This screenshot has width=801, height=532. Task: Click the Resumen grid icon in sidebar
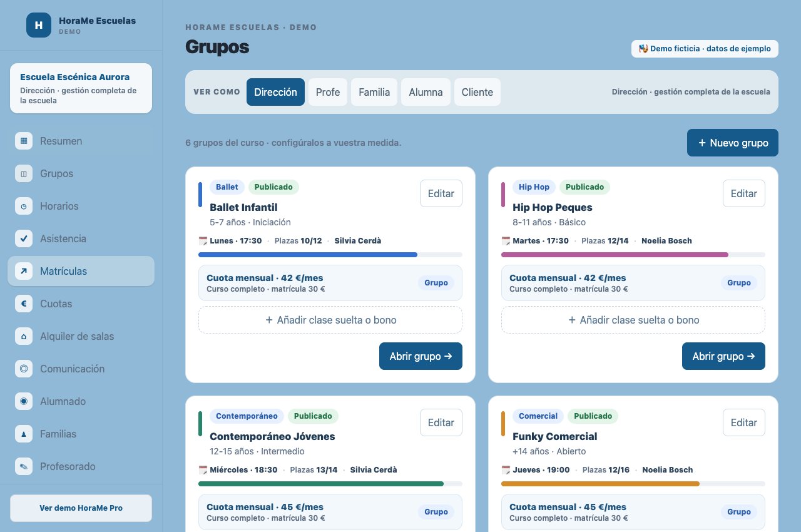click(x=24, y=141)
